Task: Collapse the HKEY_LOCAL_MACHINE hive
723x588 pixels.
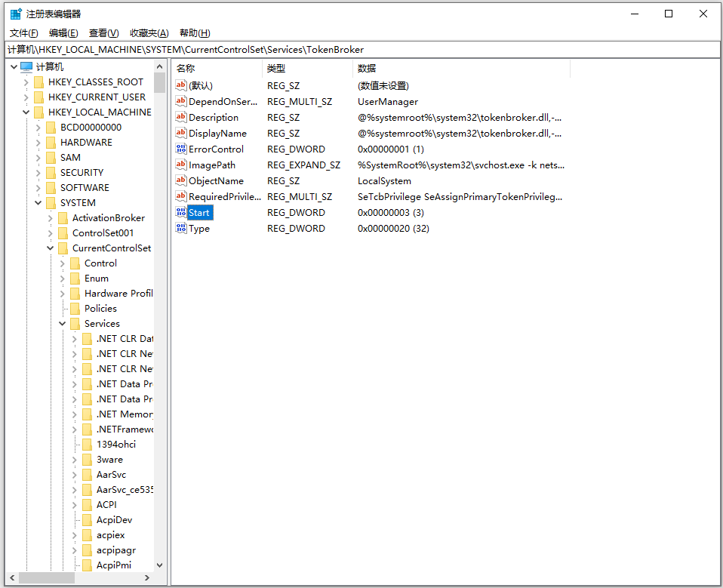Action: [x=26, y=112]
